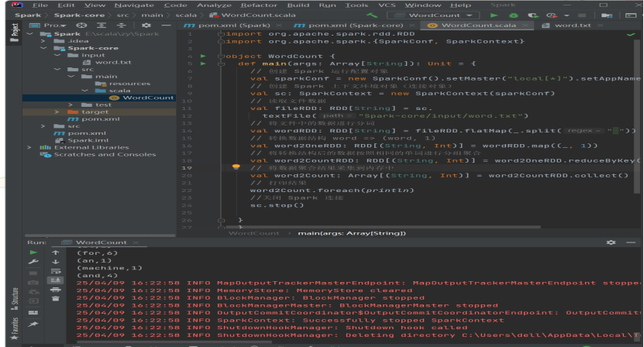Run WordCount with coverage icon
Viewport: 644px width, 347px height.
533,15
